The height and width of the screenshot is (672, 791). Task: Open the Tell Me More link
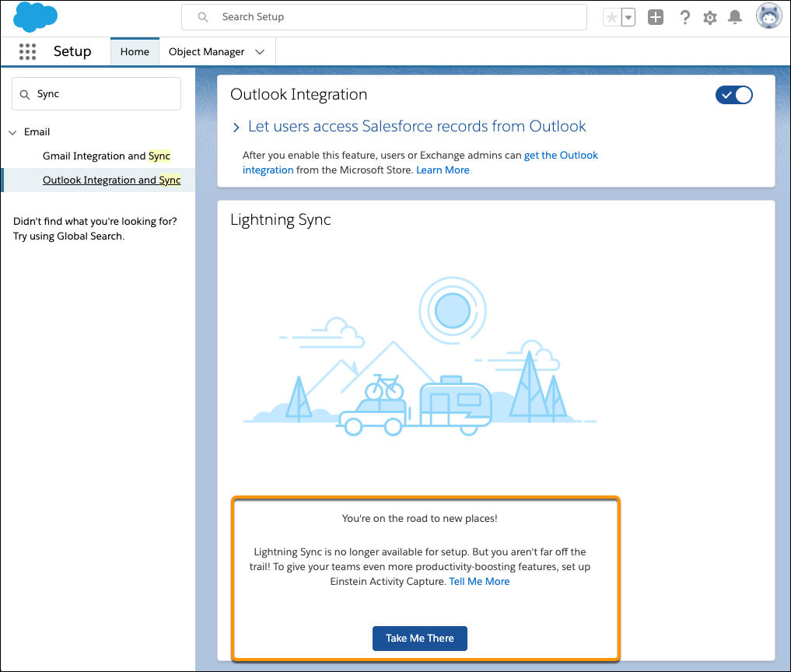479,582
